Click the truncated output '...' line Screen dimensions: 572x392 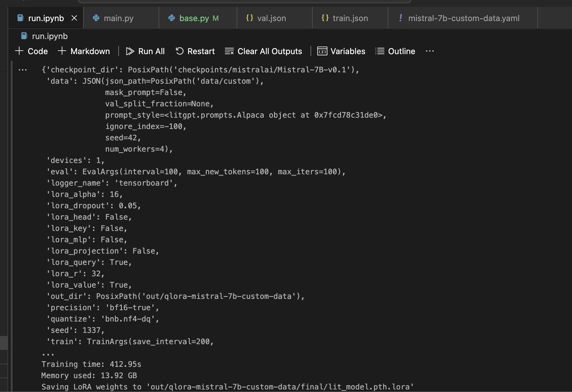[48, 354]
